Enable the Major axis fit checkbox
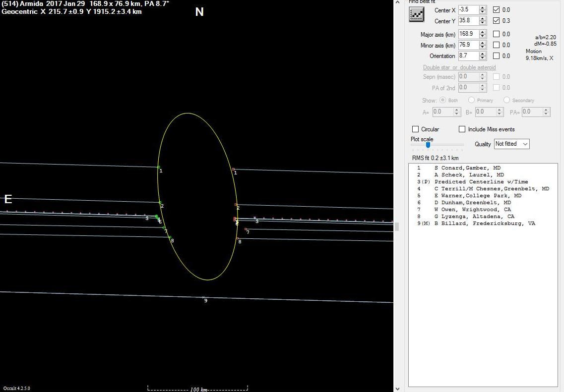The image size is (564, 392). pyautogui.click(x=497, y=34)
